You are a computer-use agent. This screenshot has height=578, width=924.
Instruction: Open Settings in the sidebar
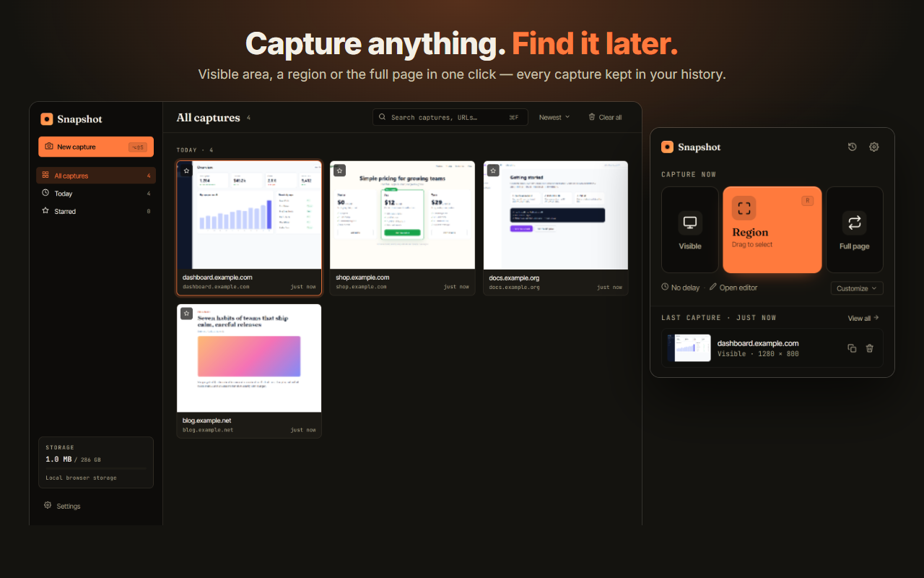62,506
